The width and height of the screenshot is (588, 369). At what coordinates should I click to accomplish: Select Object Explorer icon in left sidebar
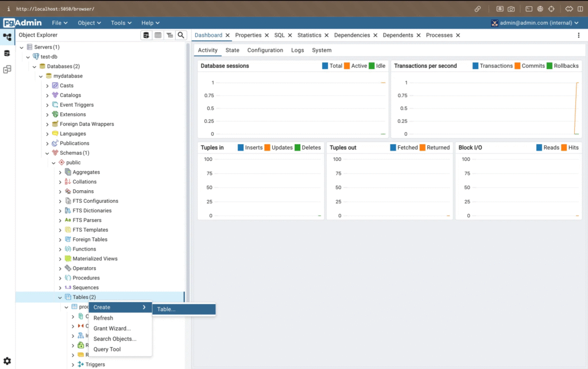[7, 37]
